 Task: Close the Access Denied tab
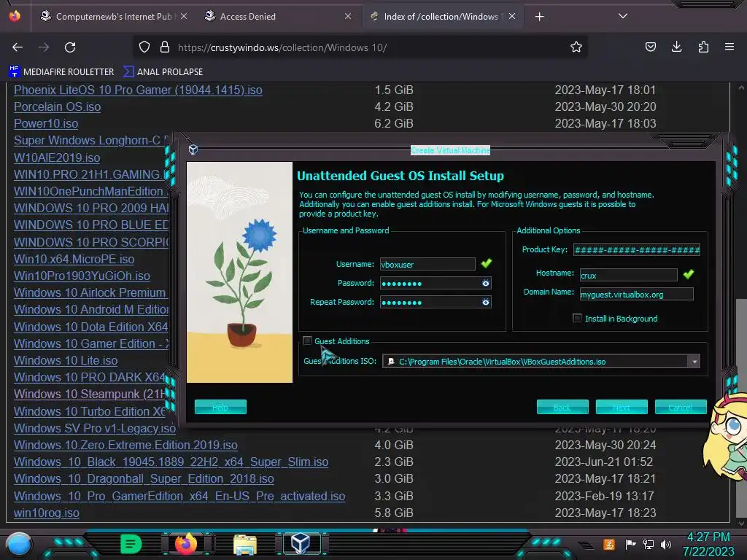pyautogui.click(x=348, y=16)
